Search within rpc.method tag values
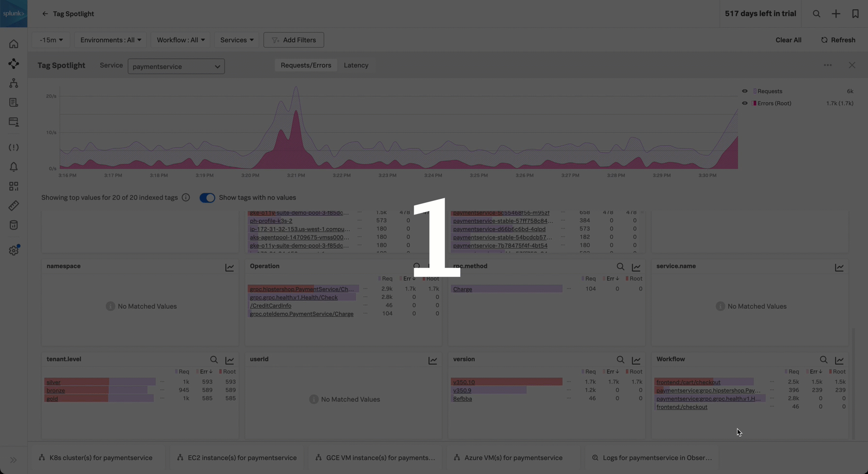 pos(620,267)
